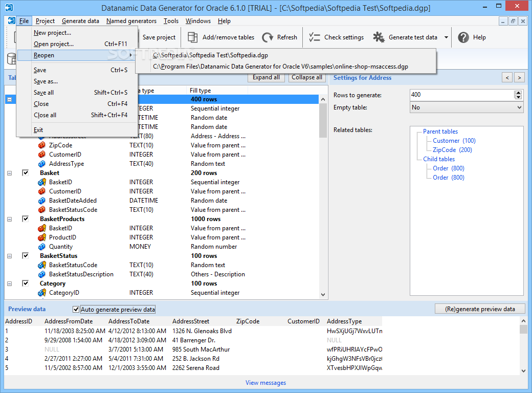
Task: Click the ProductID key icon
Action: click(42, 237)
